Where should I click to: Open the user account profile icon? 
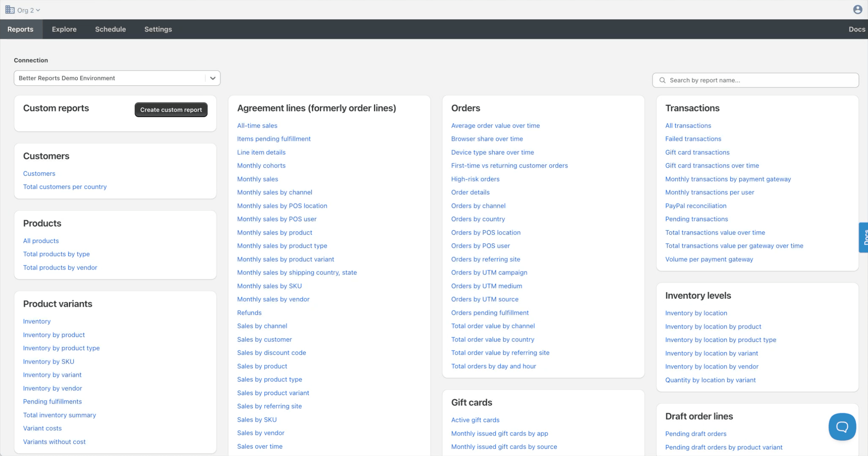click(857, 10)
